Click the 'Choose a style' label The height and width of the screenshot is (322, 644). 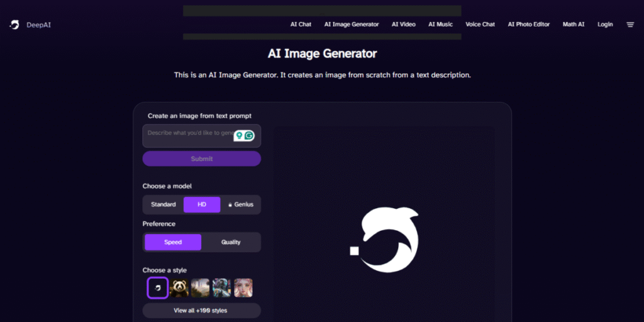coord(165,270)
